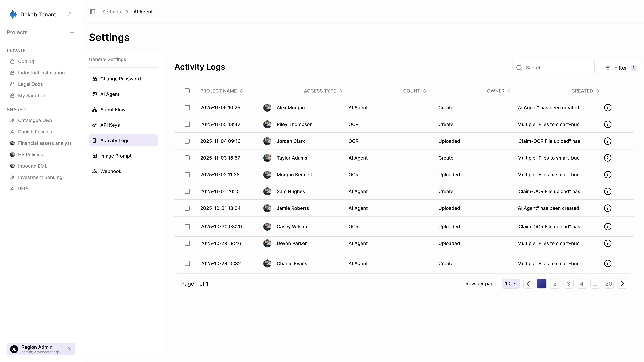The image size is (644, 362).
Task: Add a new project with plus icon
Action: click(x=72, y=32)
